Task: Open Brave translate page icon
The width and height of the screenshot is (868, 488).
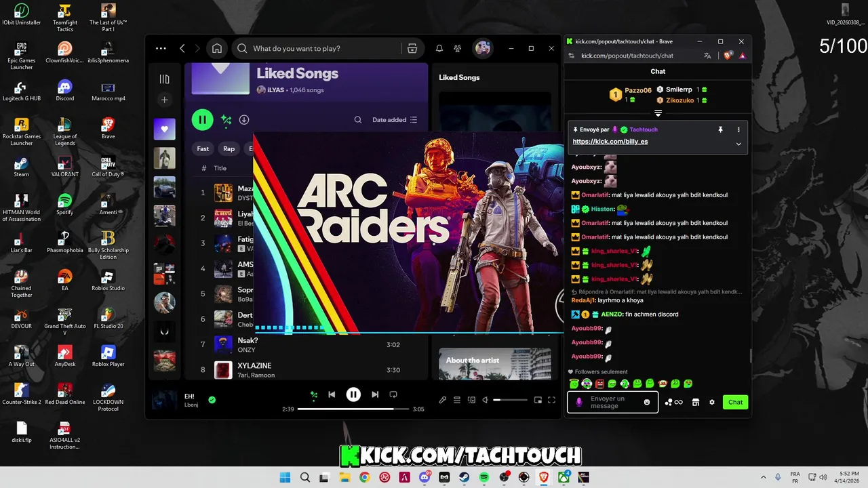Action: [x=707, y=56]
